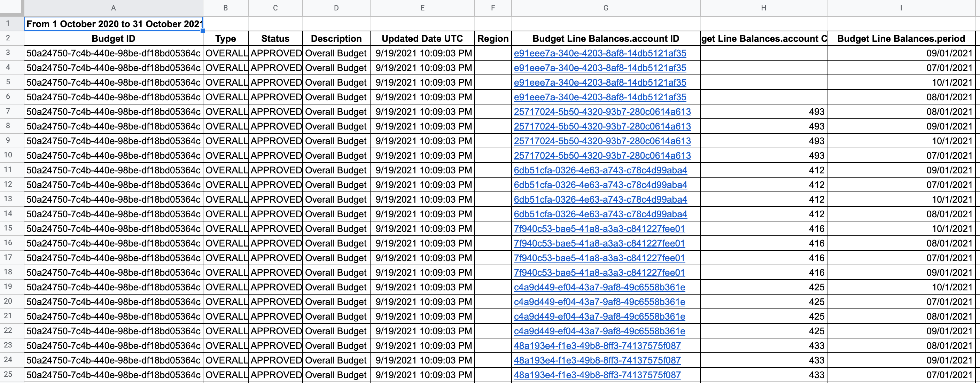980x383 pixels.
Task: Select column B header
Action: click(x=226, y=8)
